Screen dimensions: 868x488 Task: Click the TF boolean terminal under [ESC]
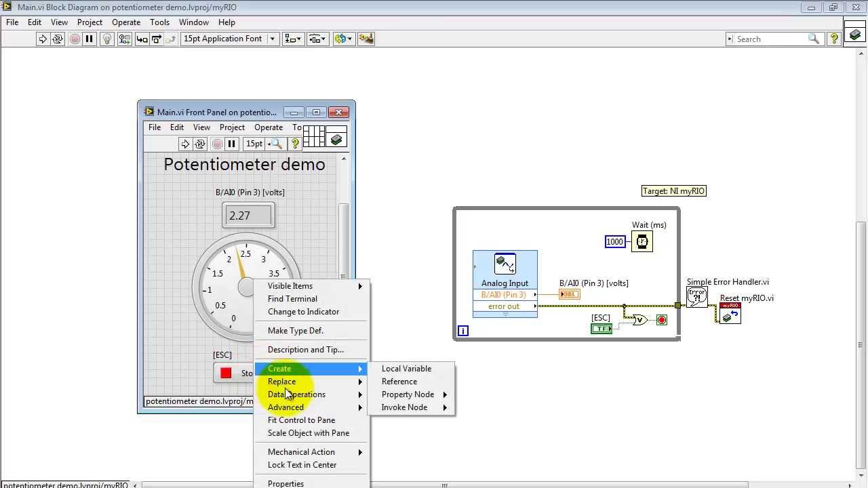(601, 329)
